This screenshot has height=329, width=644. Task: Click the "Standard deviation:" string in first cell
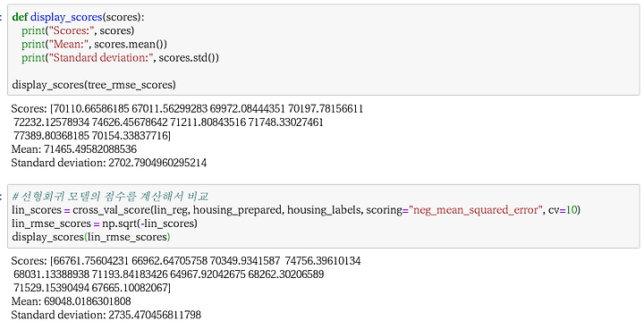tap(101, 57)
